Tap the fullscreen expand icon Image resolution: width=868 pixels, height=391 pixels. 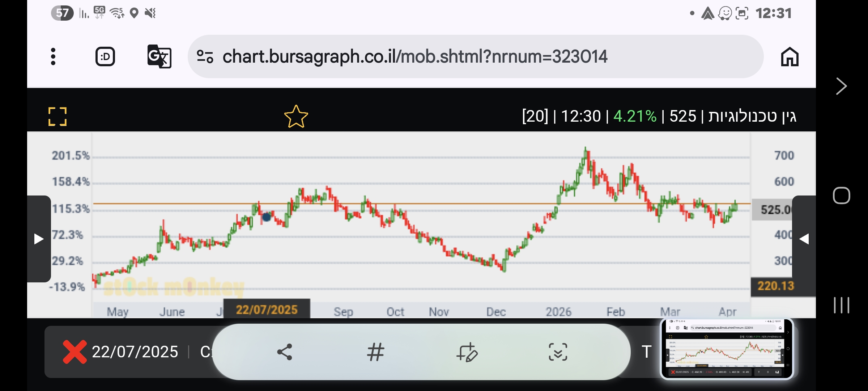pos(58,117)
